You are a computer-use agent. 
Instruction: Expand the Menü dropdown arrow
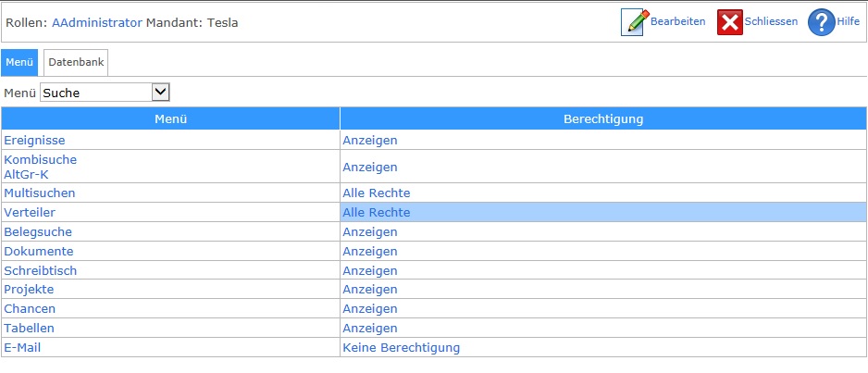(160, 92)
